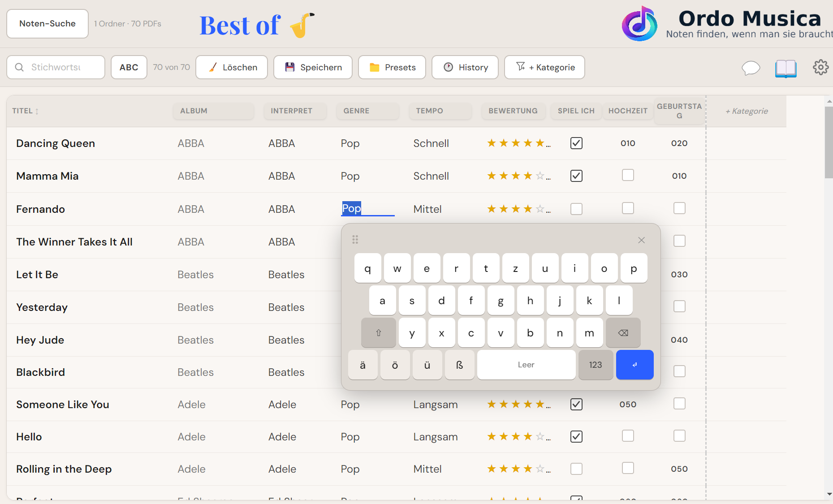
Task: Toggle the ABC filter button
Action: [129, 67]
